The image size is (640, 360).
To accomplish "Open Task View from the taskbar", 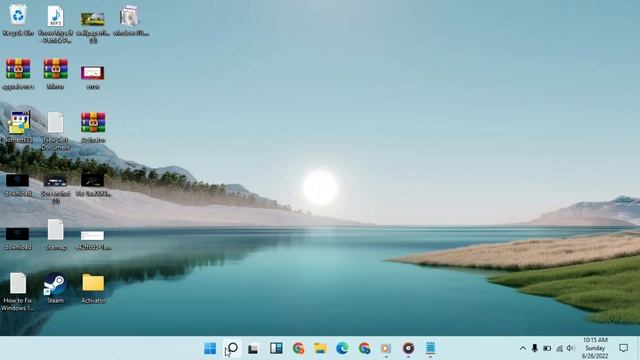I will point(253,349).
